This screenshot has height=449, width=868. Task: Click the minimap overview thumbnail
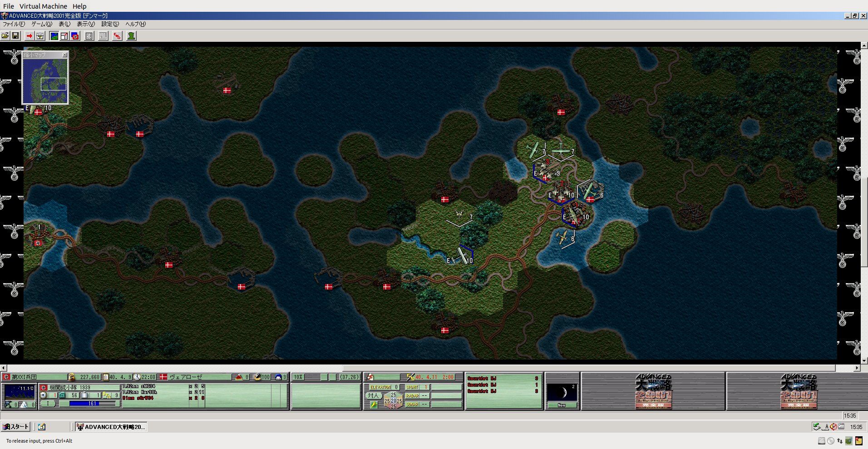click(45, 80)
